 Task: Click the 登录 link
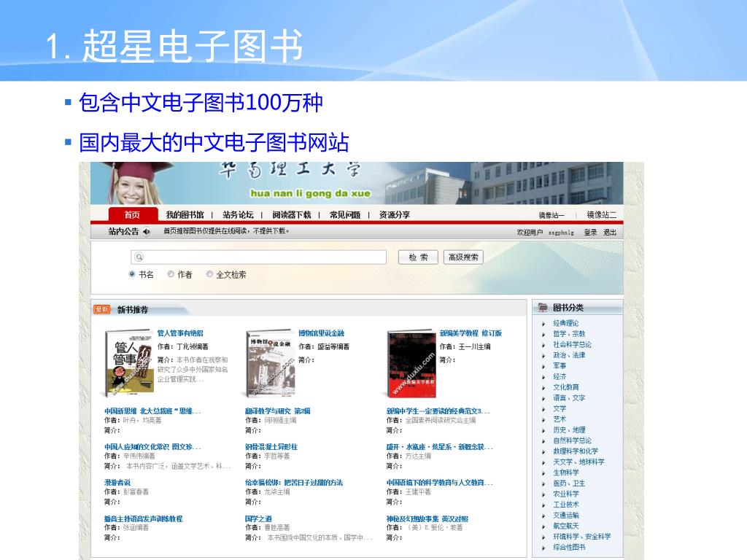pyautogui.click(x=590, y=232)
